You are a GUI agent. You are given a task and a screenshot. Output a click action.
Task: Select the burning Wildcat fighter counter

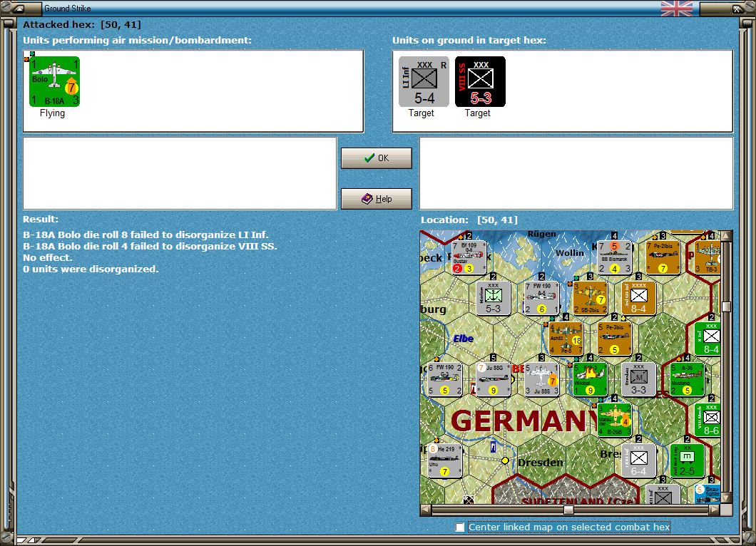pos(590,380)
